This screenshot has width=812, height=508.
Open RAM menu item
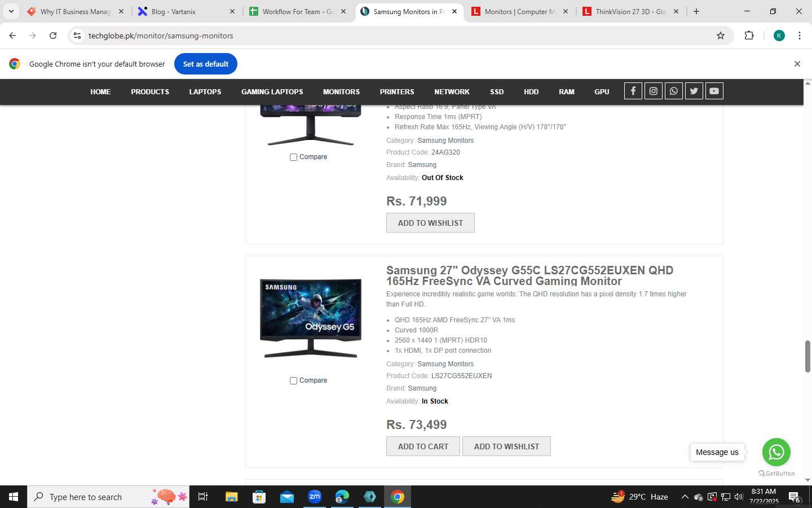(x=567, y=91)
